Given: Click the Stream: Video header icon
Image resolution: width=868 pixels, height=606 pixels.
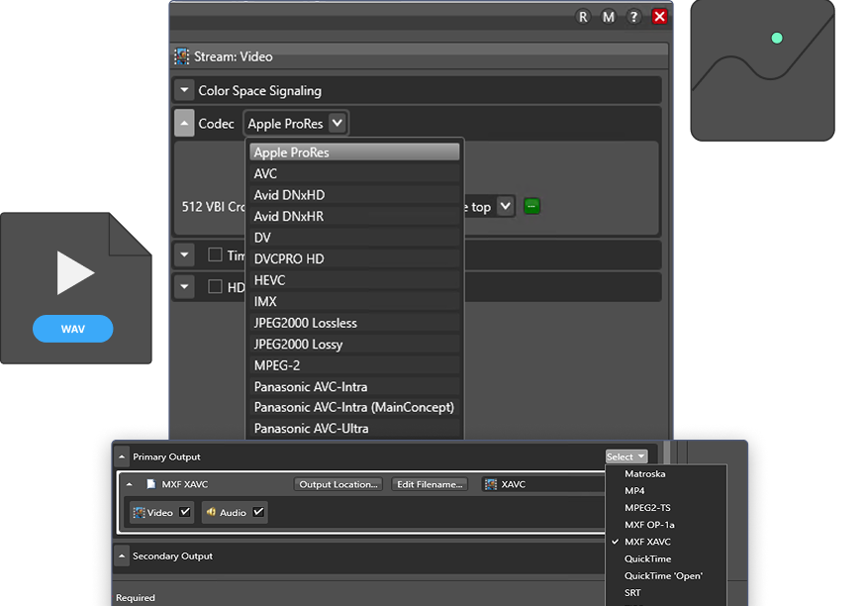Looking at the screenshot, I should (180, 57).
